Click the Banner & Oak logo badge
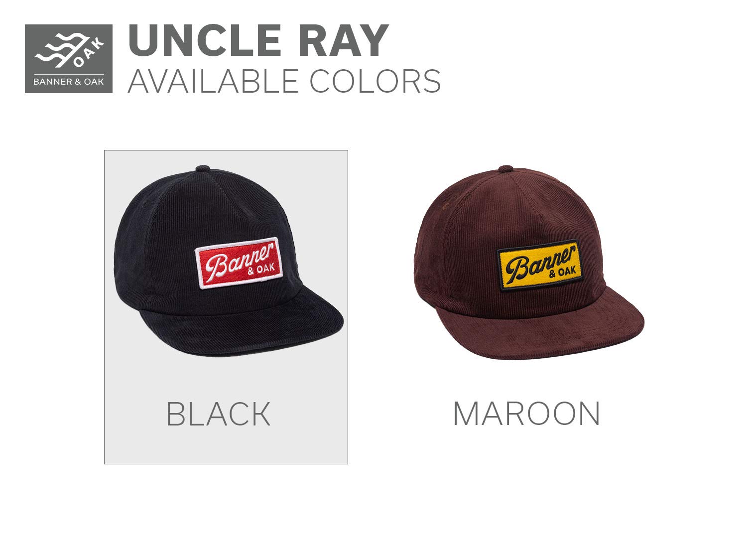The height and width of the screenshot is (560, 747). click(x=69, y=59)
